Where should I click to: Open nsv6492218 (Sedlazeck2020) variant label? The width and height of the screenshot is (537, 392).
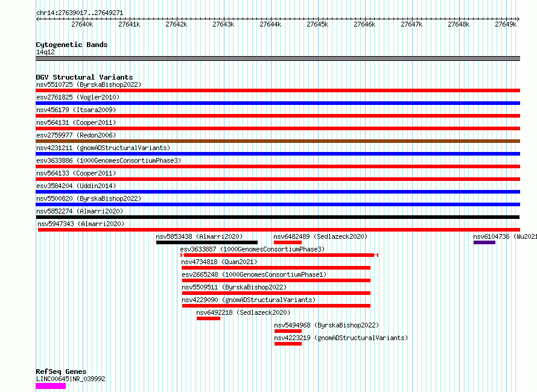(x=243, y=312)
